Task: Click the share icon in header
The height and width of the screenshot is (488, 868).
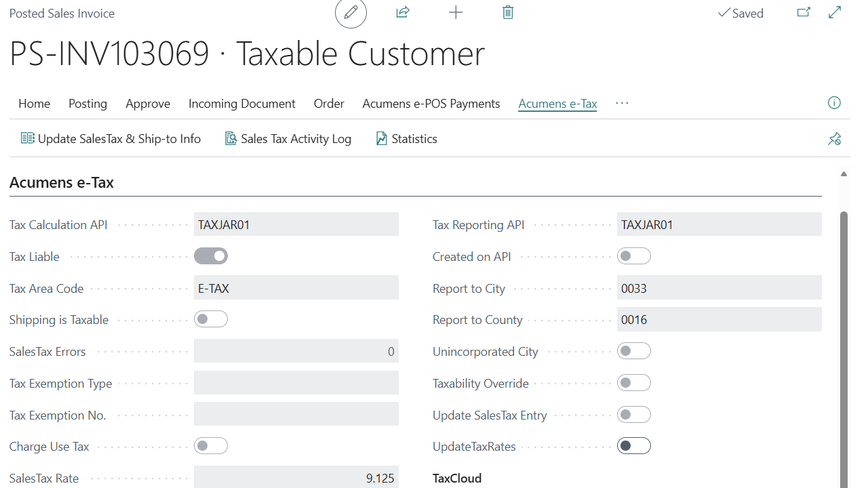Action: pyautogui.click(x=403, y=13)
